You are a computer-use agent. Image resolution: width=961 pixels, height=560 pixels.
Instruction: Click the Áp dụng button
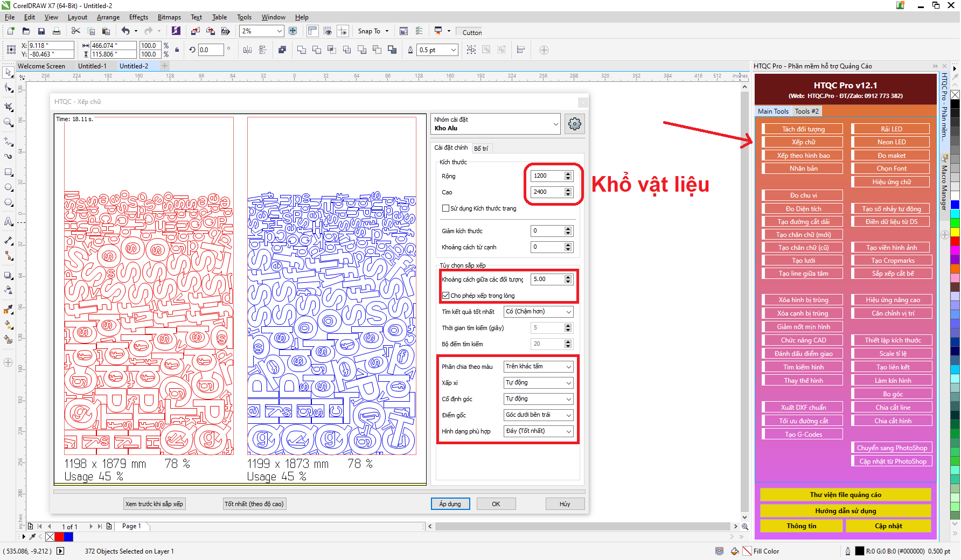[x=450, y=504]
